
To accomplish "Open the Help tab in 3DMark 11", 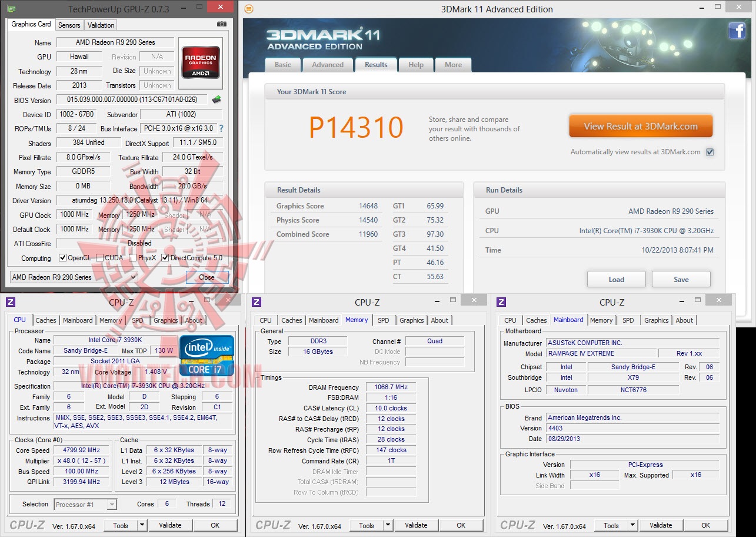I will [416, 65].
